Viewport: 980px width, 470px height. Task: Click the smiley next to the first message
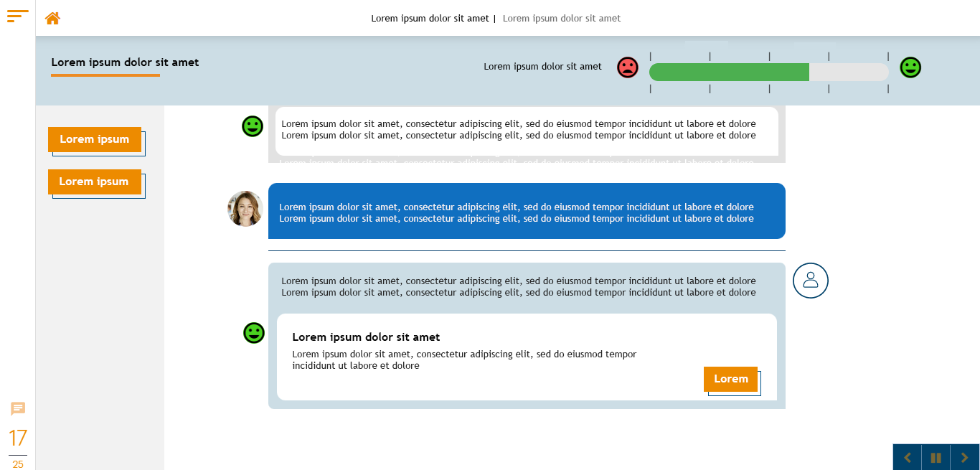tap(253, 126)
